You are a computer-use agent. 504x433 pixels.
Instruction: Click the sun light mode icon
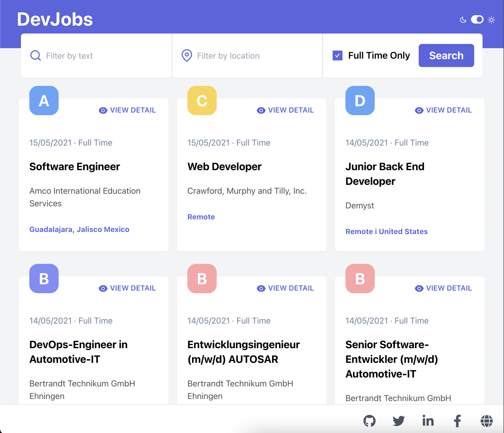coord(491,20)
